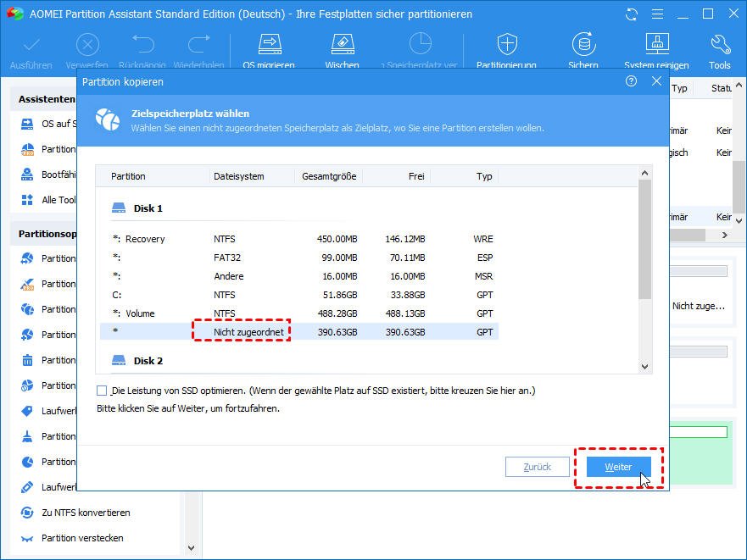This screenshot has width=747, height=560.
Task: Click the help icon in Partition kopieren dialog
Action: [x=631, y=81]
